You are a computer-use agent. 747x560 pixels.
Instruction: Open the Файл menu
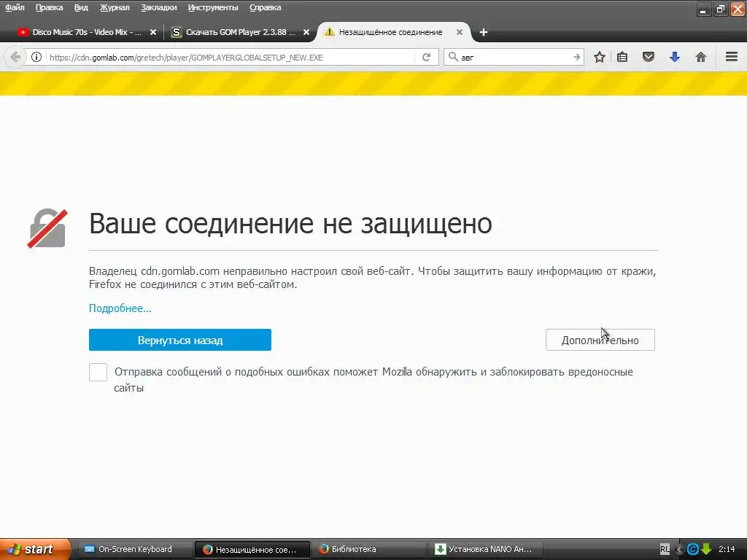[15, 7]
